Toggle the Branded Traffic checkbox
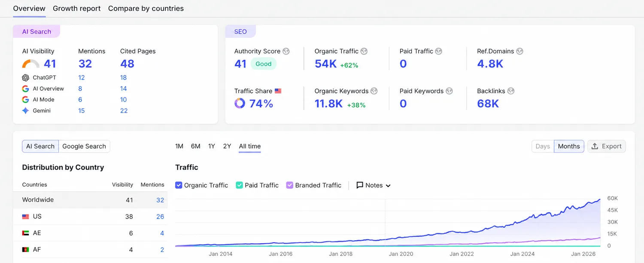The height and width of the screenshot is (263, 644). click(290, 185)
